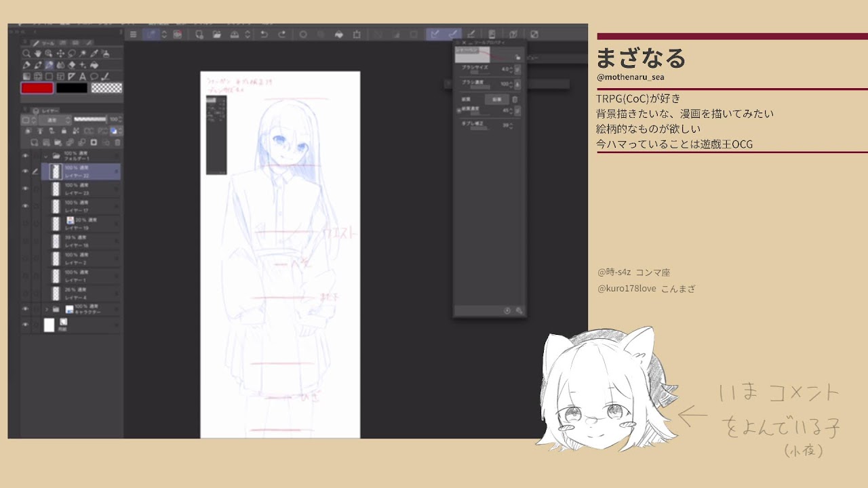The height and width of the screenshot is (488, 868).
Task: Expand the 紙質濃度 plus options
Action: coord(458,110)
